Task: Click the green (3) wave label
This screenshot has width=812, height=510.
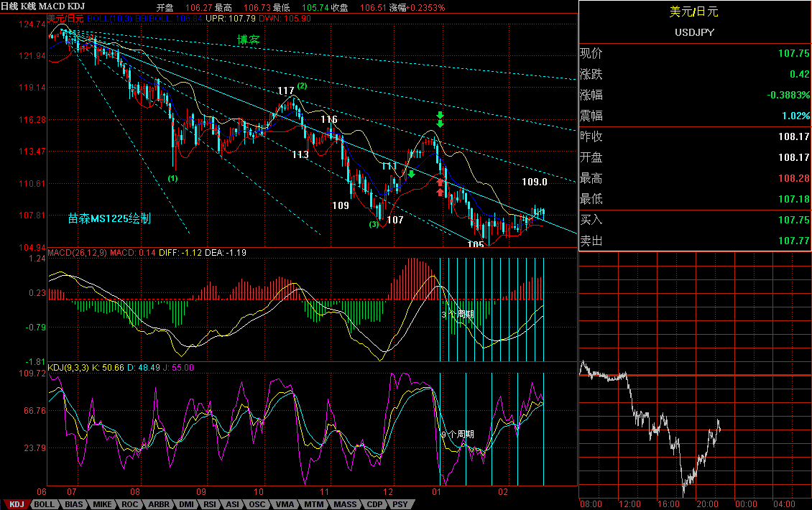Action: click(x=374, y=224)
